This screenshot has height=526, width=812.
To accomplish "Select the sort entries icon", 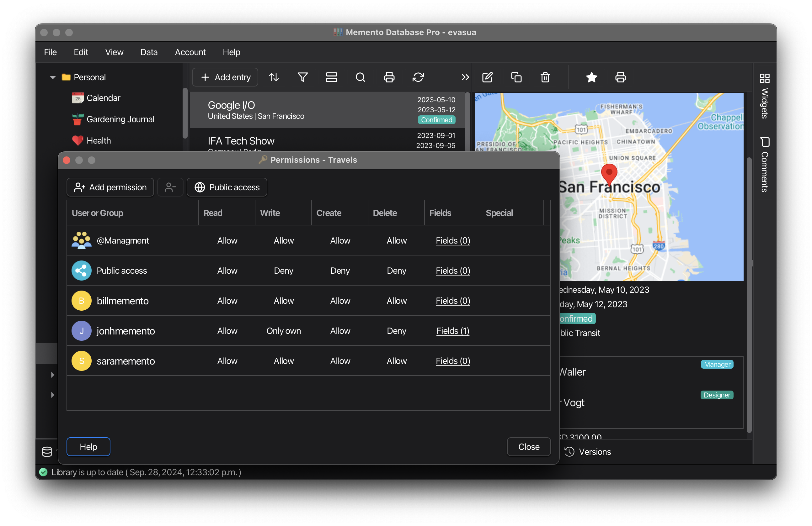I will pyautogui.click(x=274, y=77).
